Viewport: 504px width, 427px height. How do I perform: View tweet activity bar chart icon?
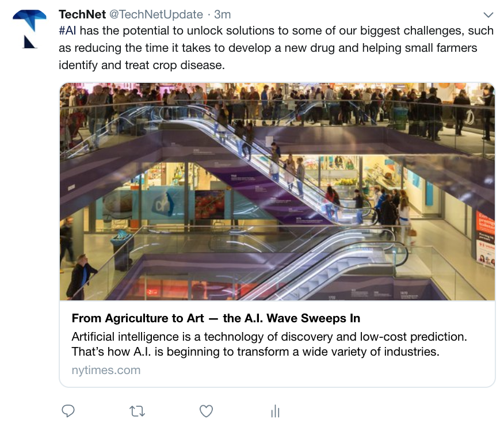click(x=275, y=411)
